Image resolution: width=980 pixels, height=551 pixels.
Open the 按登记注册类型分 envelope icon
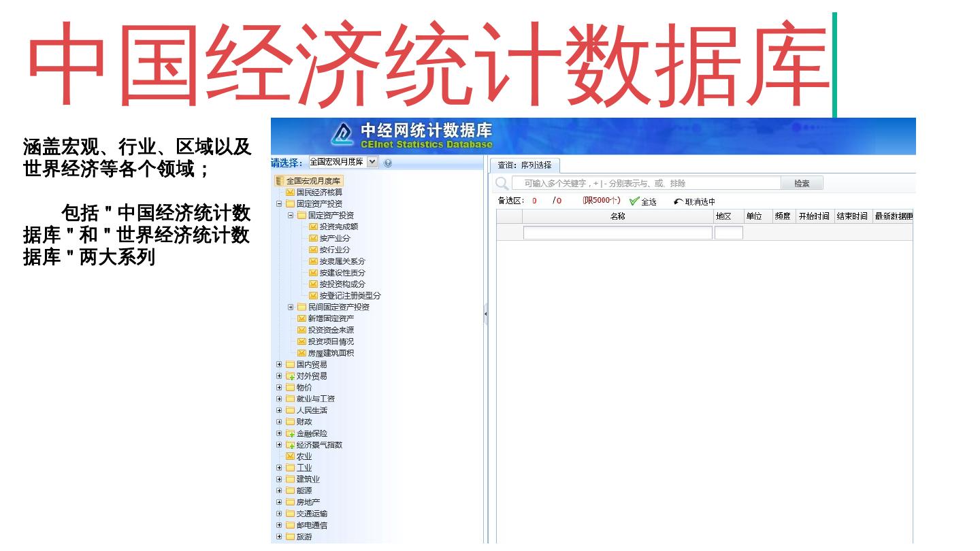pyautogui.click(x=314, y=295)
